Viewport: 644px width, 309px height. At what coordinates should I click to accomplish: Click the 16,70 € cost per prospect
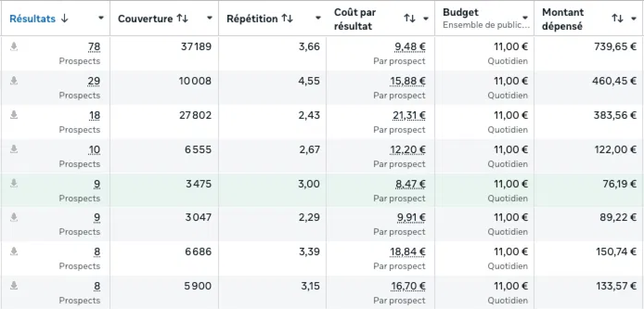click(408, 286)
